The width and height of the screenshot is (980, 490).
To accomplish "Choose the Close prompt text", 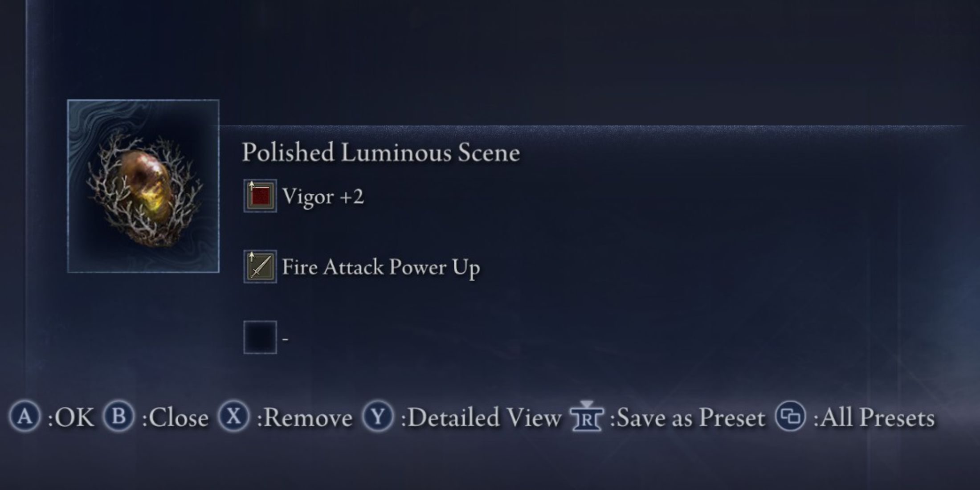I will click(175, 418).
